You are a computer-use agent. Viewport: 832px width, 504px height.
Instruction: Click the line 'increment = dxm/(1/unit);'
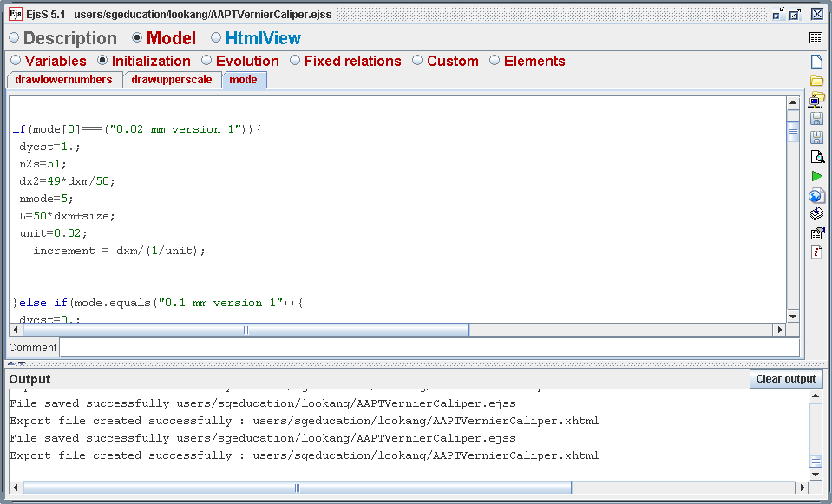point(120,251)
